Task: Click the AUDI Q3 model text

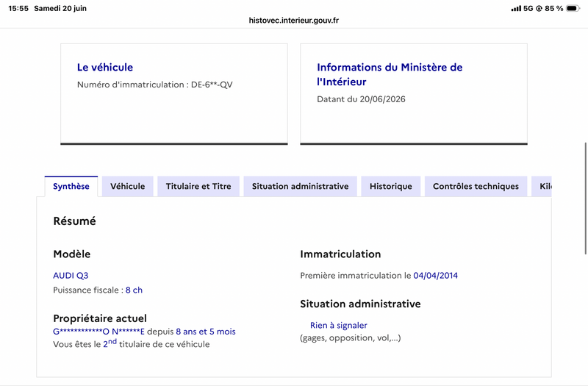Action: click(71, 275)
